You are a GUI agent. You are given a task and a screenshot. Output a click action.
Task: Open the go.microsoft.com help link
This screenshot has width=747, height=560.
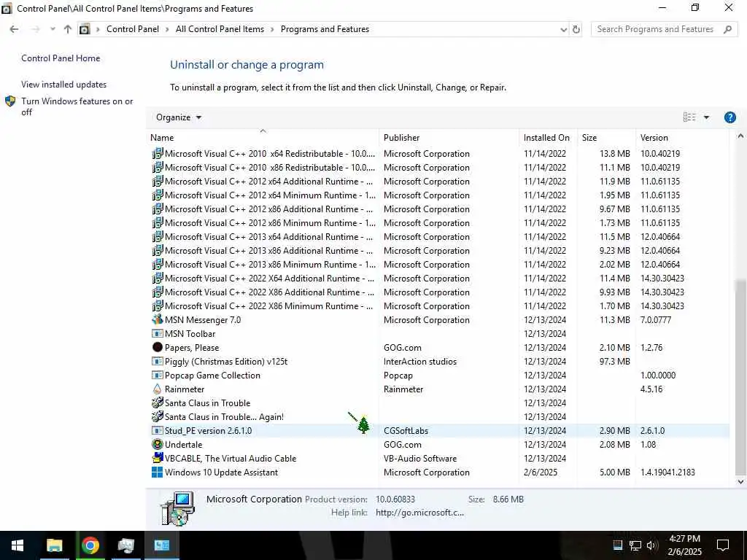419,513
